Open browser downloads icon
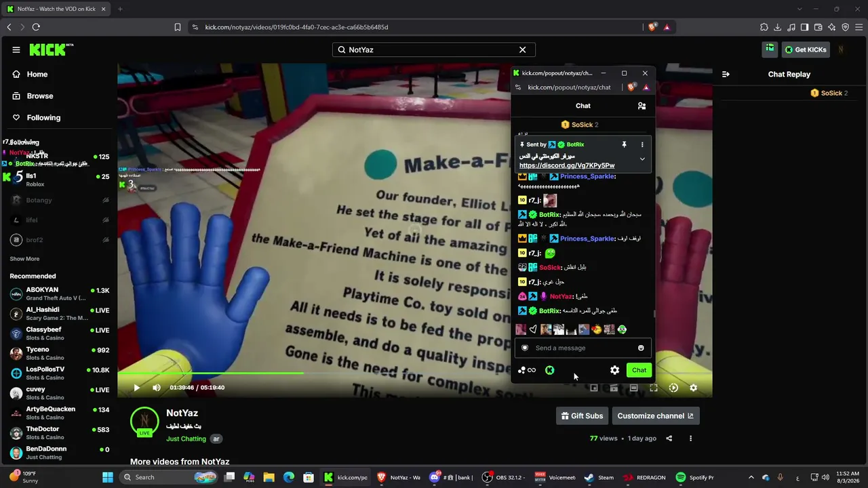This screenshot has height=488, width=868. (x=778, y=27)
